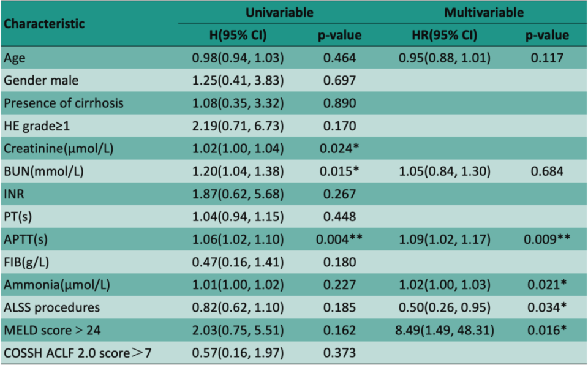Image resolution: width=588 pixels, height=365 pixels.
Task: Select the 0.024* creatinine p-value cell
Action: [x=339, y=148]
